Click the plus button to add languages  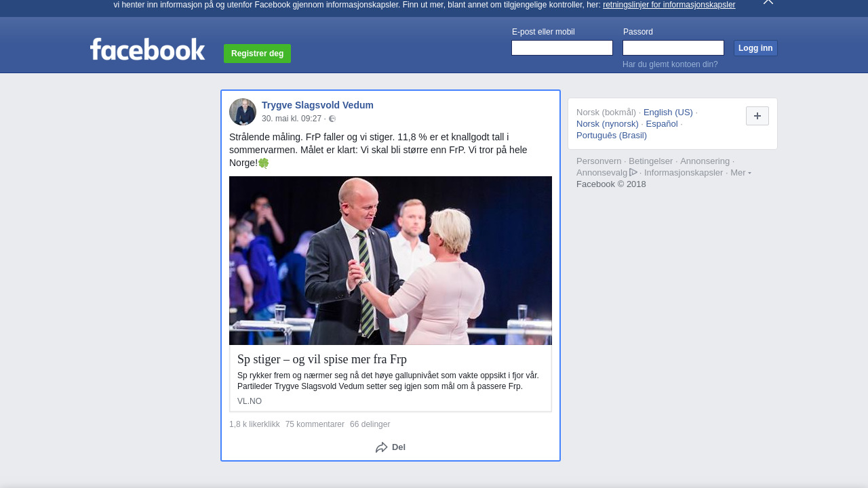(x=757, y=116)
